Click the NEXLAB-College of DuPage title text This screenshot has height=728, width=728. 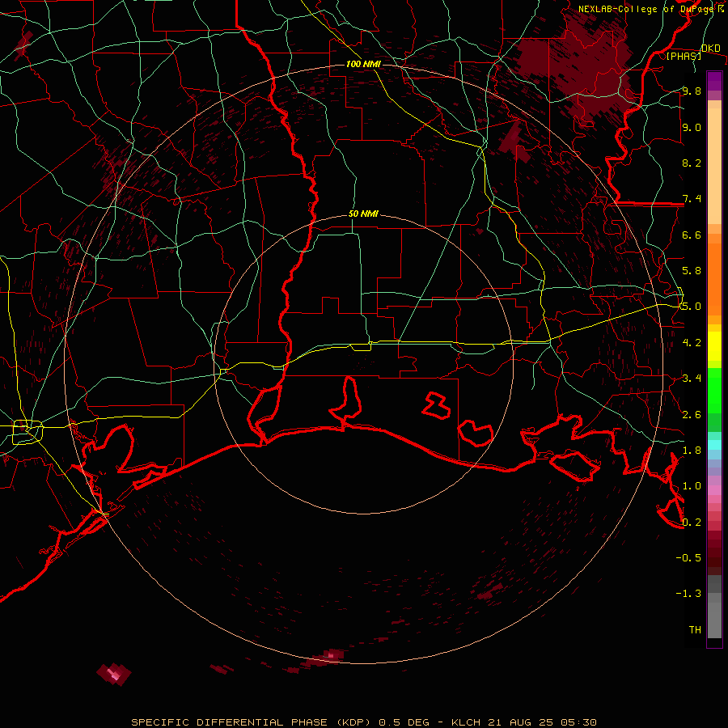point(650,9)
